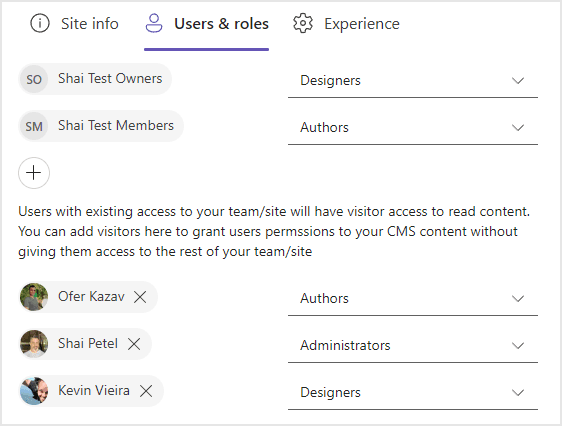The width and height of the screenshot is (562, 426).
Task: Click chevron arrow in Kevin Vieira row
Action: (518, 392)
